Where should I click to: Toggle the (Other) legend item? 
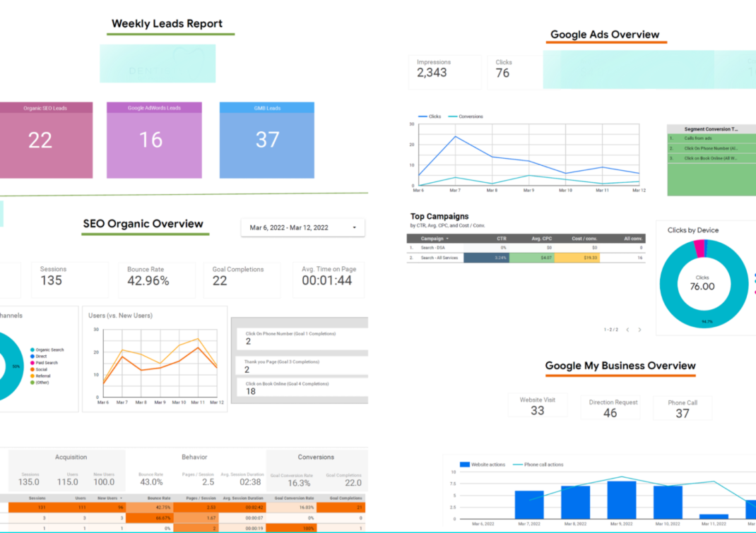click(x=40, y=382)
